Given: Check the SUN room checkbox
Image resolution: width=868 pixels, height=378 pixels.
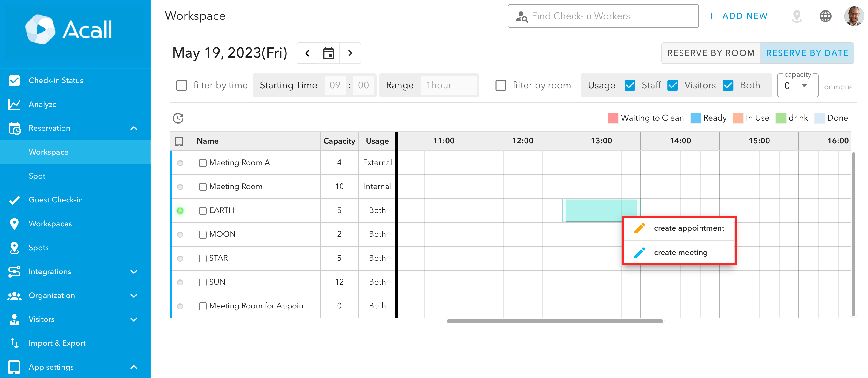Looking at the screenshot, I should [203, 282].
